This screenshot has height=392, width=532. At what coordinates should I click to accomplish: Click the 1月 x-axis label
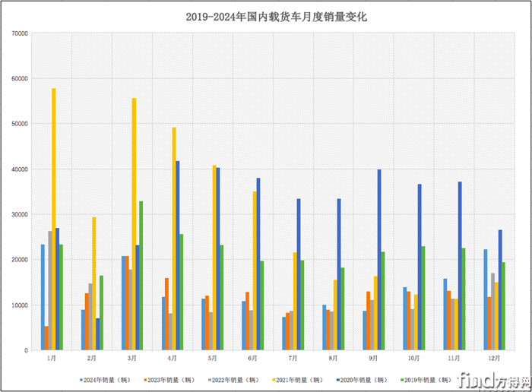(x=51, y=356)
